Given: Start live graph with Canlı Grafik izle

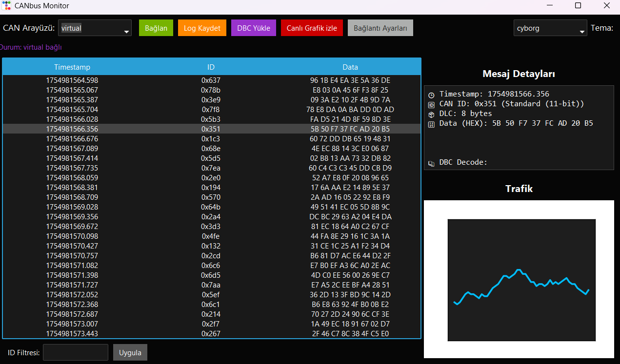Looking at the screenshot, I should 312,28.
